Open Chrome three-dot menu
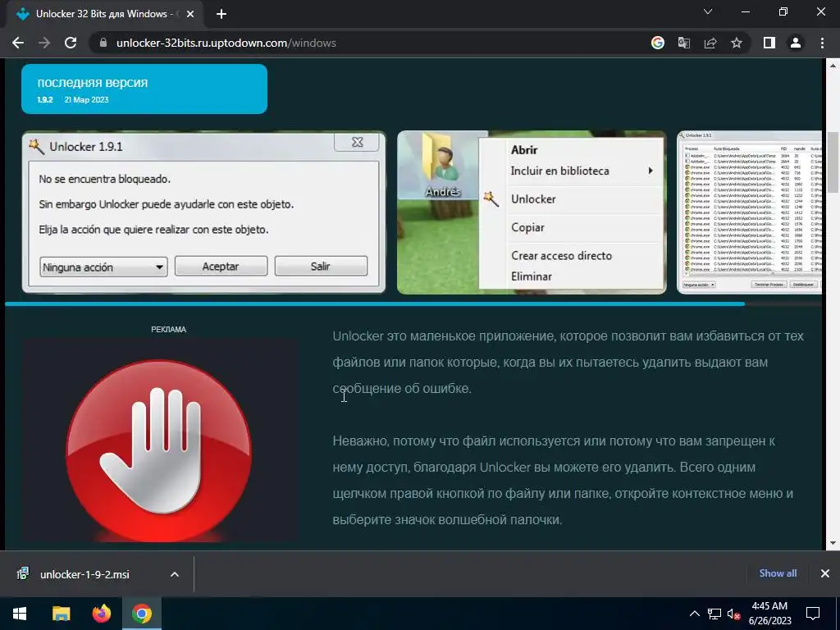840x630 pixels. point(822,43)
